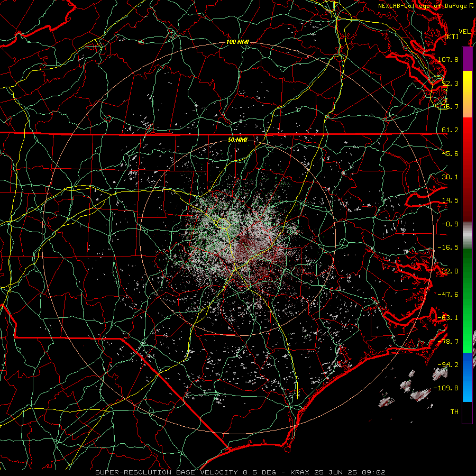Click the -16.5 velocity scale value
The height and width of the screenshot is (476, 476).
[x=448, y=248]
